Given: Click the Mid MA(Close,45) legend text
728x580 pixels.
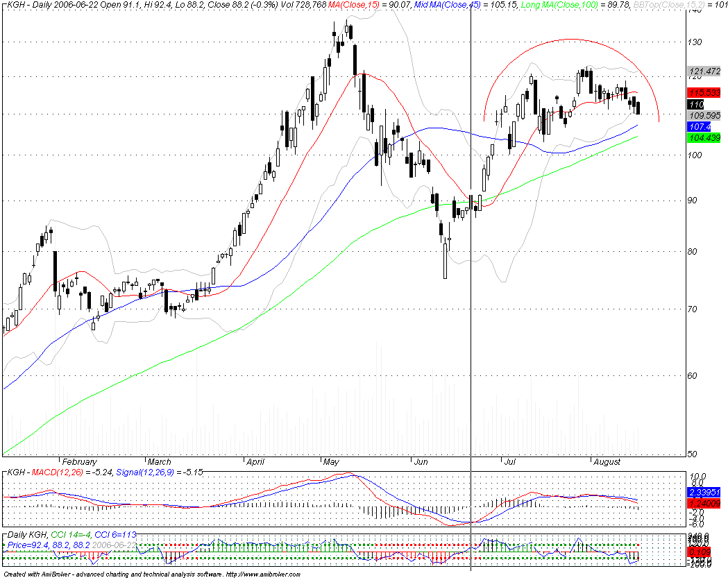Looking at the screenshot, I should [447, 5].
